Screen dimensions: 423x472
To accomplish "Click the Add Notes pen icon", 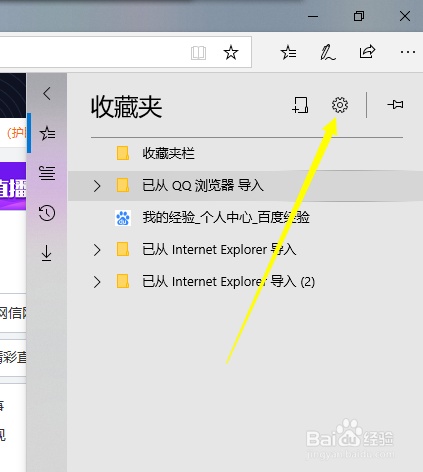I will [x=328, y=52].
